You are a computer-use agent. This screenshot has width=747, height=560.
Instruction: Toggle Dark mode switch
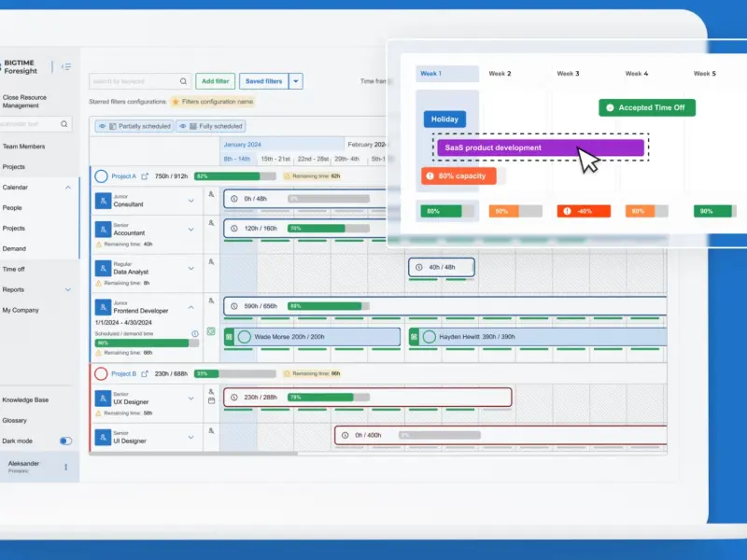pos(65,441)
